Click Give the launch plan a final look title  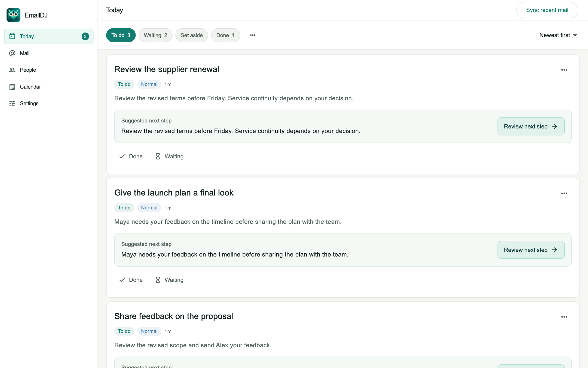[x=174, y=193]
